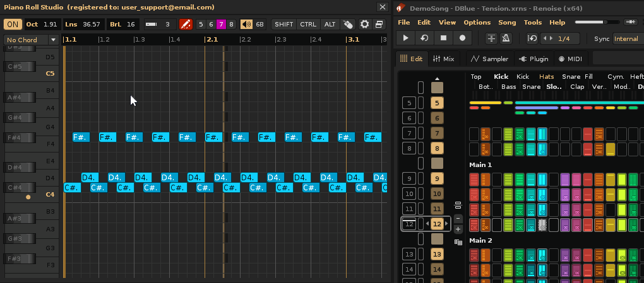This screenshot has height=283, width=644.
Task: Select pattern 13 in the sequencer
Action: tap(437, 254)
